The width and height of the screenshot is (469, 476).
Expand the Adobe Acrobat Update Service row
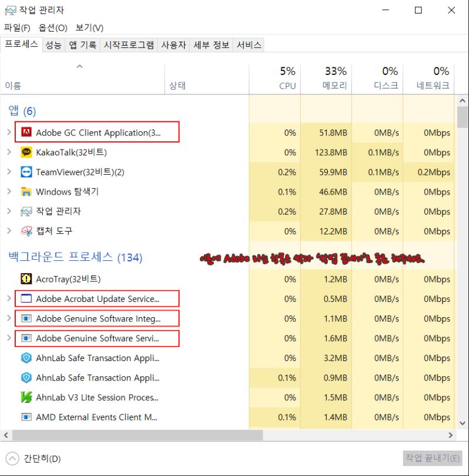pos(9,298)
